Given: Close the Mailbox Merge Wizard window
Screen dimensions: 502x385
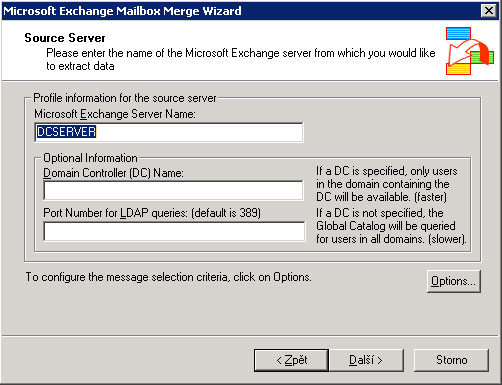Looking at the screenshot, I should pyautogui.click(x=489, y=11).
